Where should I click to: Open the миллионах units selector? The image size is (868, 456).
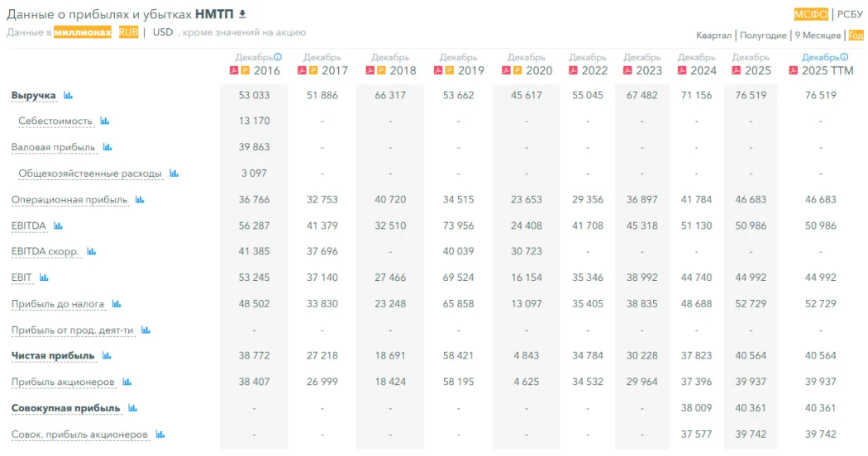pyautogui.click(x=83, y=32)
